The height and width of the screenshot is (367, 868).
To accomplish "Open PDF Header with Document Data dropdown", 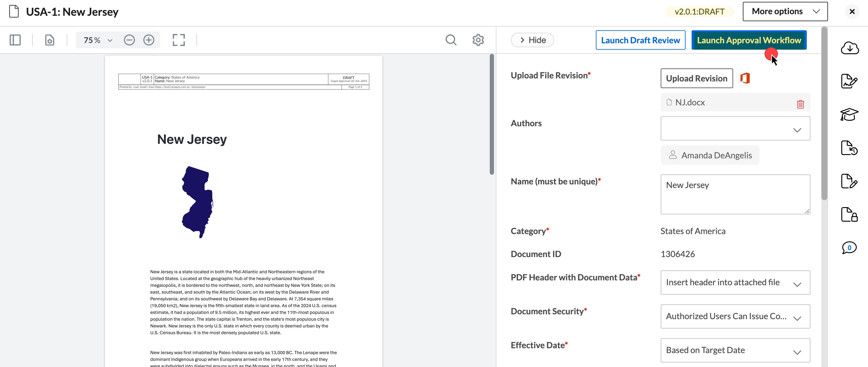I will (735, 282).
